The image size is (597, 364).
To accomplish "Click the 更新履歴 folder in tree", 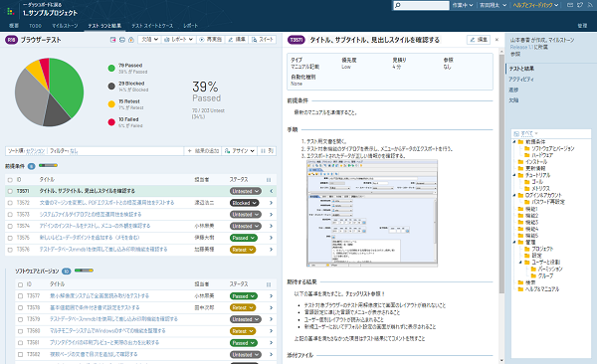I will 531,168.
